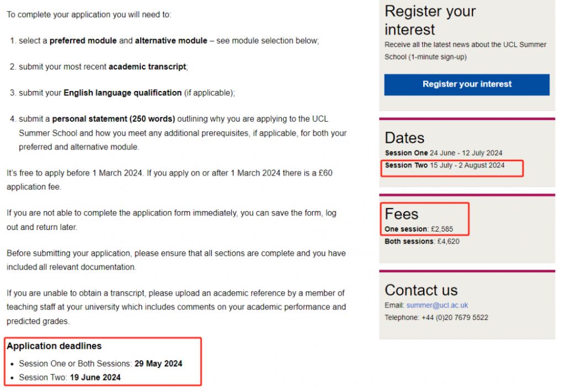Click the £60 application fee sentence

coord(169,180)
